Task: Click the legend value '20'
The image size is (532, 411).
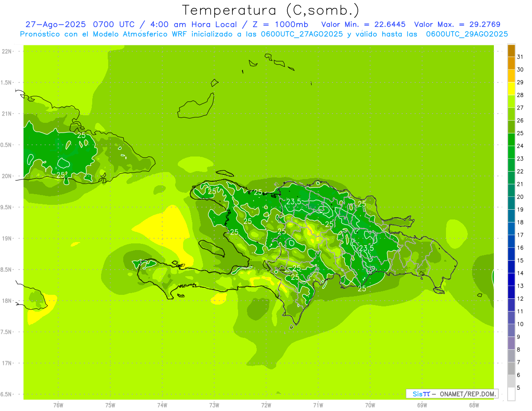Action: point(520,197)
